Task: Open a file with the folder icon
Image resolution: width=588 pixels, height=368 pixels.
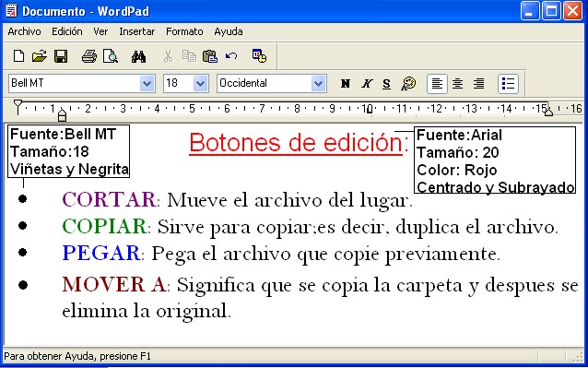Action: [40, 56]
